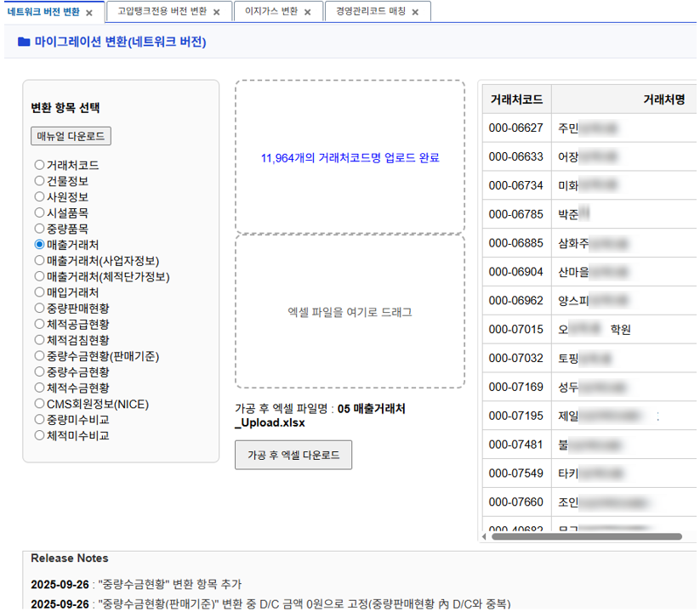Screen dimensions: 700x612
Task: Select cell 000-07032
Action: click(x=516, y=358)
